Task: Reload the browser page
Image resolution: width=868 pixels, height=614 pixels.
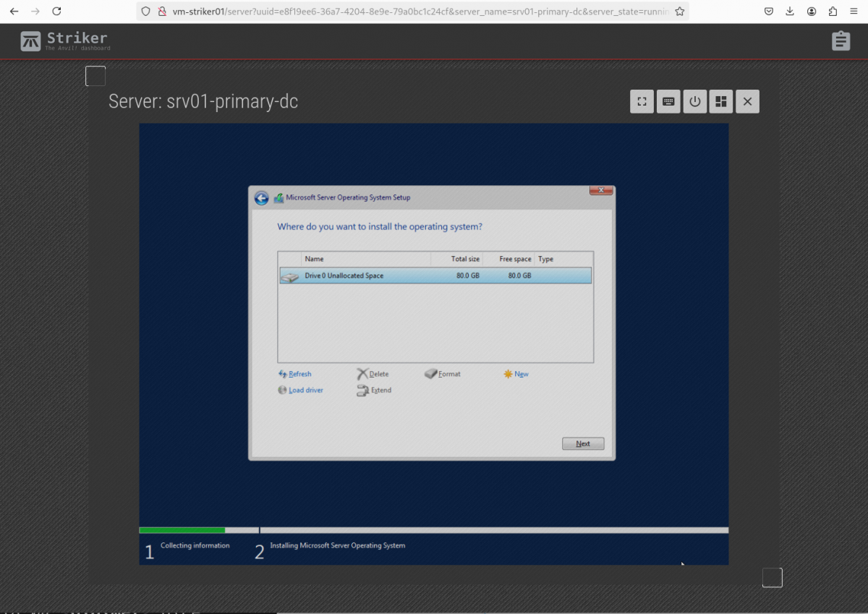Action: [56, 12]
